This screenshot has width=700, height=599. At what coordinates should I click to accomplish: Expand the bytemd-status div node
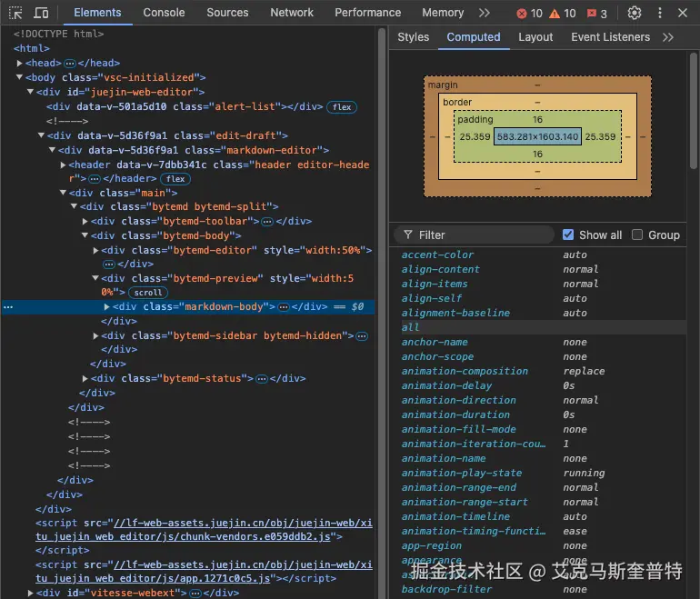click(x=85, y=378)
